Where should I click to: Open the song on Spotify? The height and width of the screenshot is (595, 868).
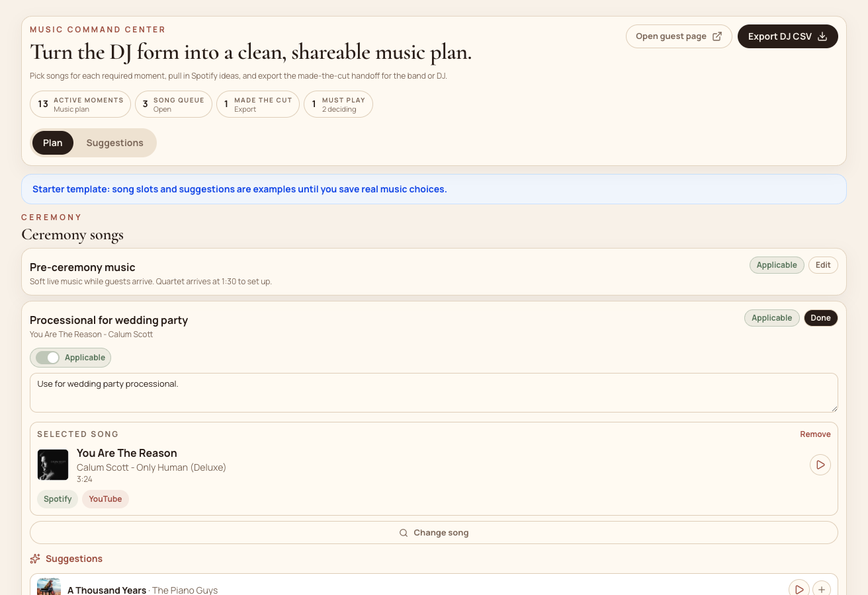click(58, 499)
